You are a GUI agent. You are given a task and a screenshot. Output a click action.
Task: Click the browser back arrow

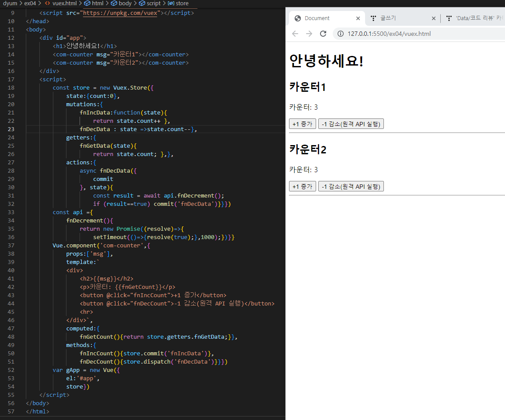pos(295,34)
